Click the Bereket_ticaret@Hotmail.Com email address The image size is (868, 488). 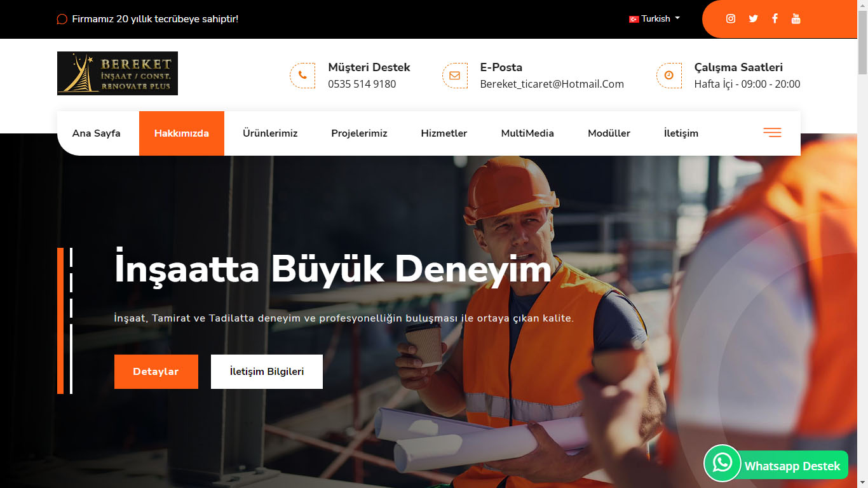(x=552, y=84)
